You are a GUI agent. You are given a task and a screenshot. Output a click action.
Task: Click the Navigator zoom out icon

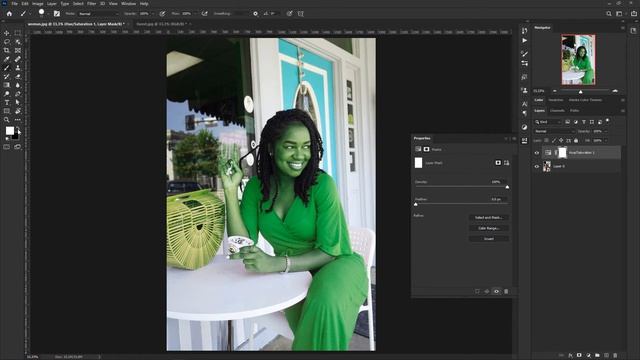554,91
